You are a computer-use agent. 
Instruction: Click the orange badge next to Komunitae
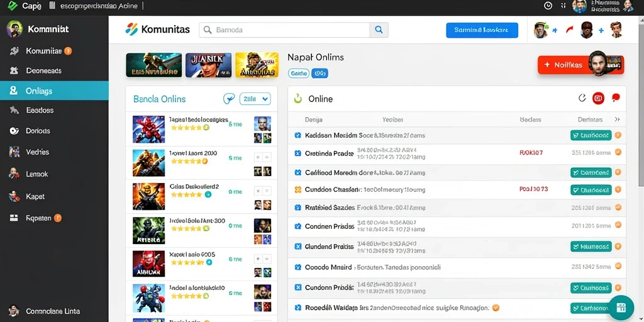tap(68, 51)
